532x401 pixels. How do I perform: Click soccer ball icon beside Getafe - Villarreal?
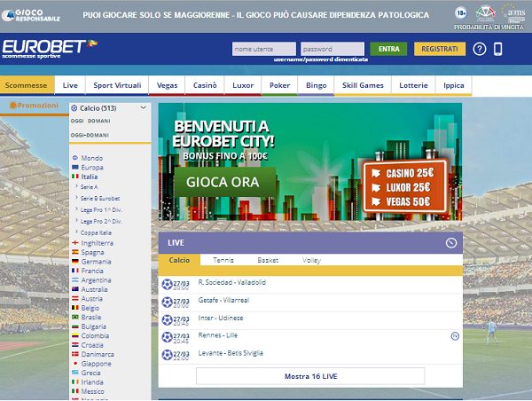click(x=167, y=302)
